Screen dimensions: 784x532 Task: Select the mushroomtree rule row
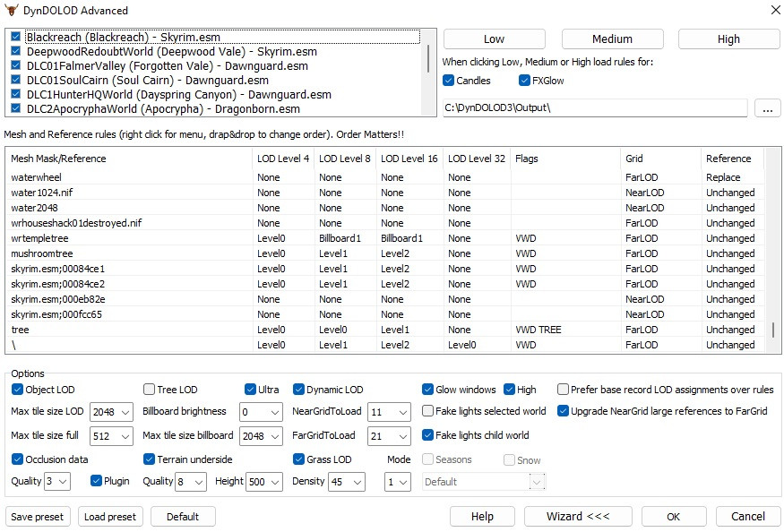coord(385,253)
